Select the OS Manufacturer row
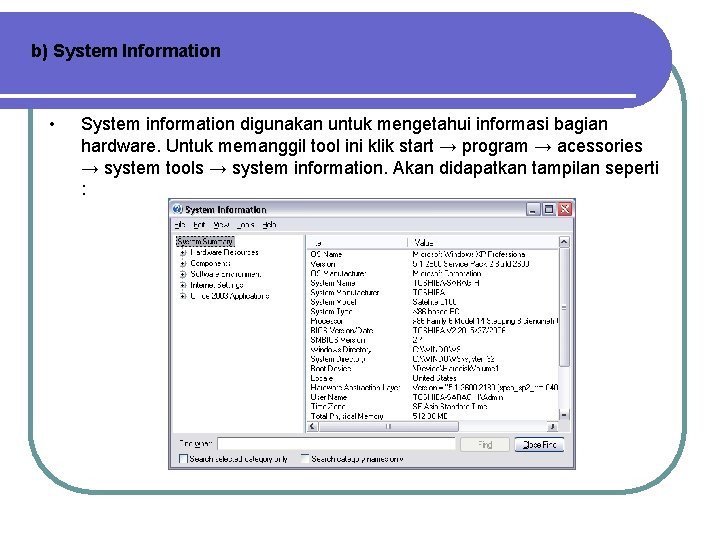Image resolution: width=720 pixels, height=540 pixels. point(433,274)
